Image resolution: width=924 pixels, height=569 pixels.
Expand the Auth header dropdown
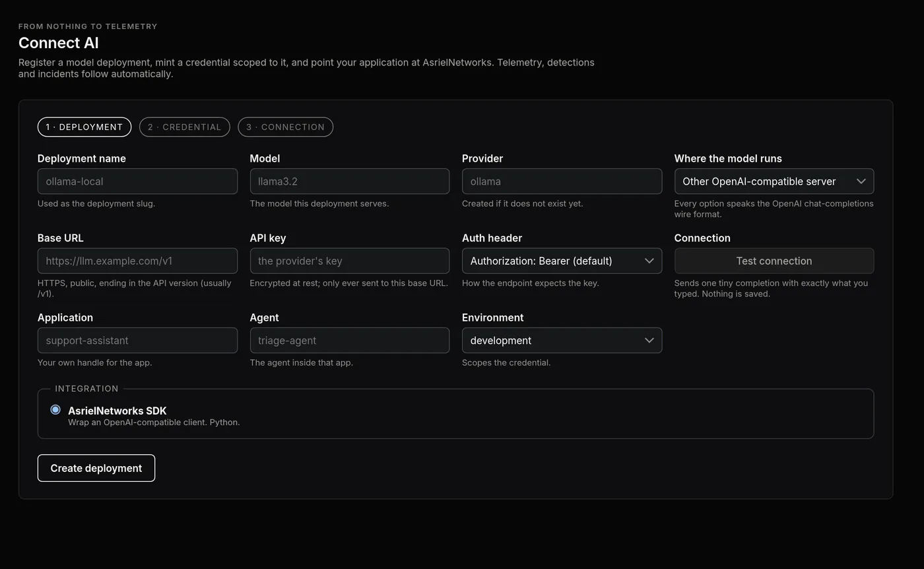(x=562, y=261)
